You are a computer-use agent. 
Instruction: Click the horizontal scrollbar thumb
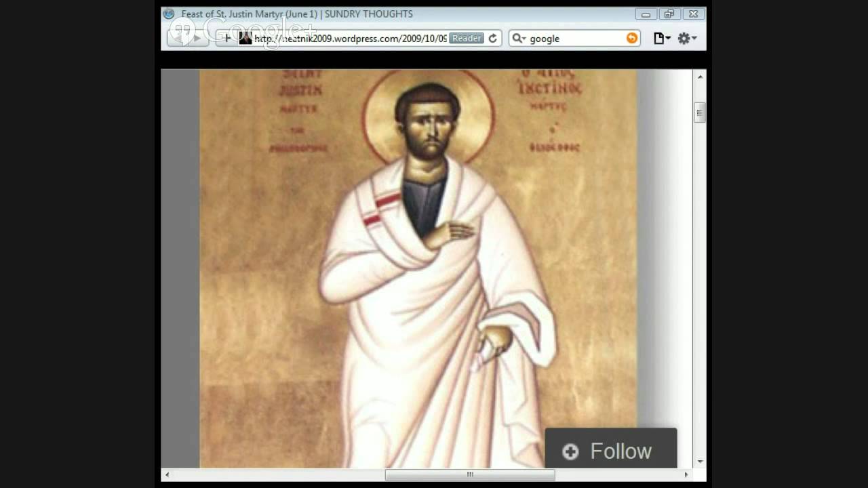470,474
